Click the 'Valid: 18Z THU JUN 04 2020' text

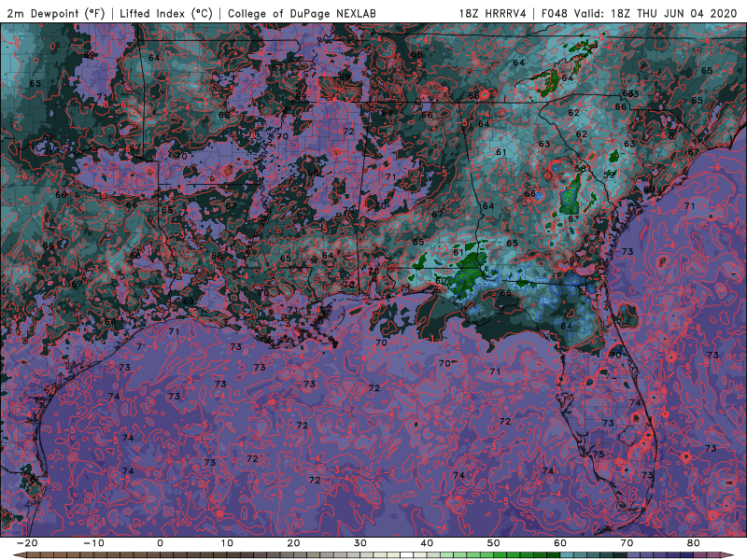[655, 13]
